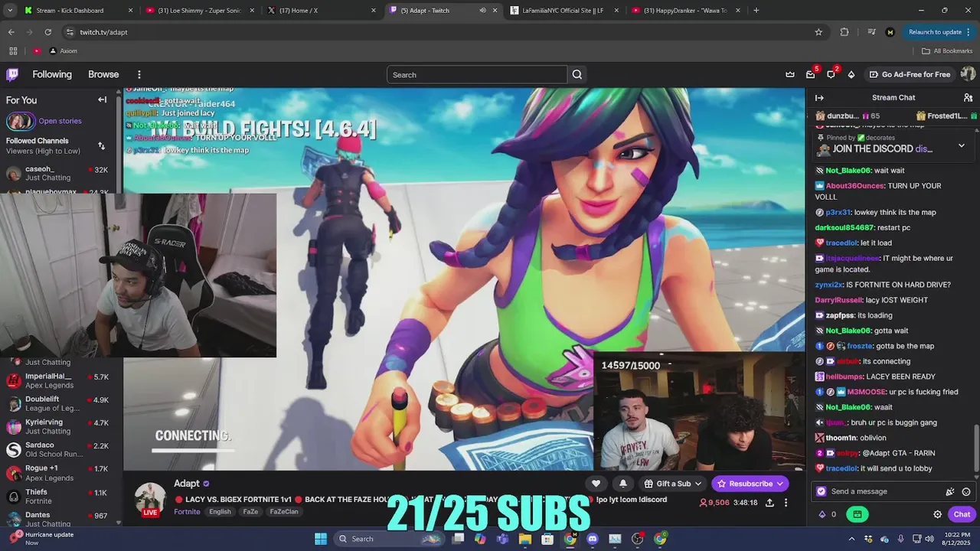Image resolution: width=980 pixels, height=551 pixels.
Task: Open stream more options vertical dots
Action: click(x=786, y=503)
